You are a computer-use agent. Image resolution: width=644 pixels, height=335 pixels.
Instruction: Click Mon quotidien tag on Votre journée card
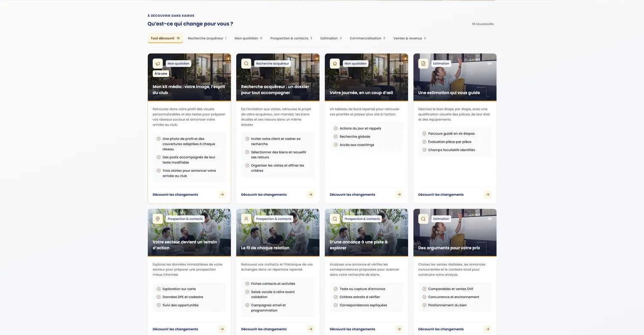pos(355,64)
